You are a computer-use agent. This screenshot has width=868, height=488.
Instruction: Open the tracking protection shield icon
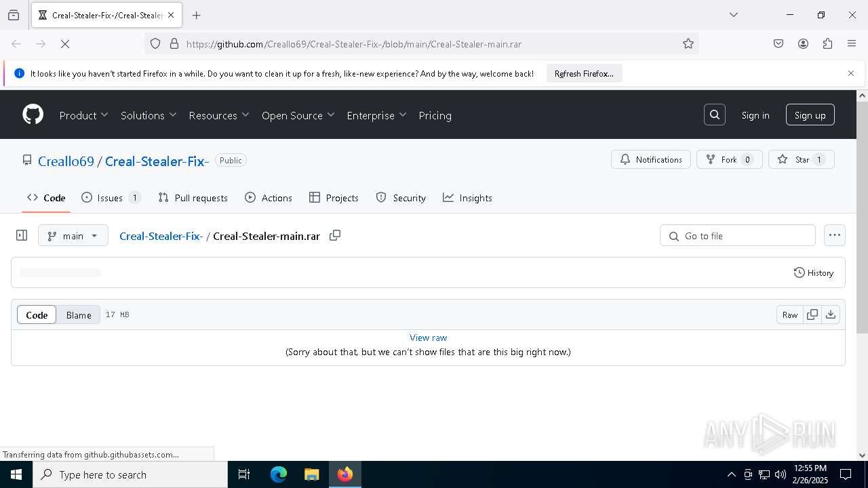pos(155,43)
